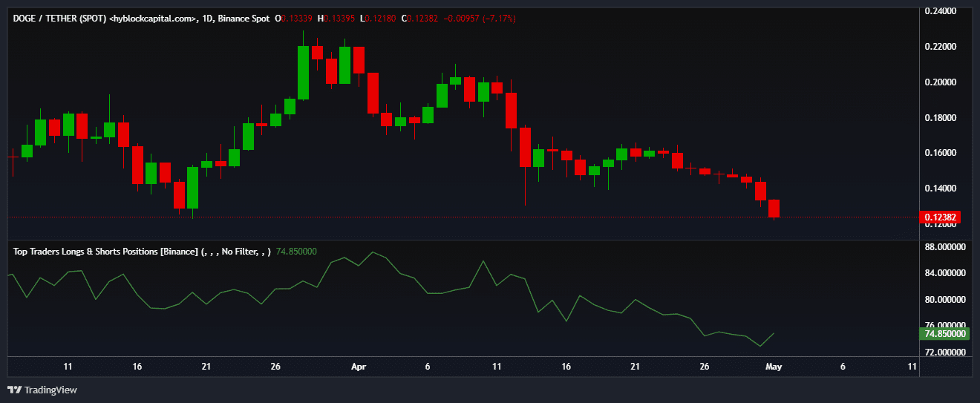980x403 pixels.
Task: Click the 72.000000 indicator axis label
Action: tap(944, 352)
